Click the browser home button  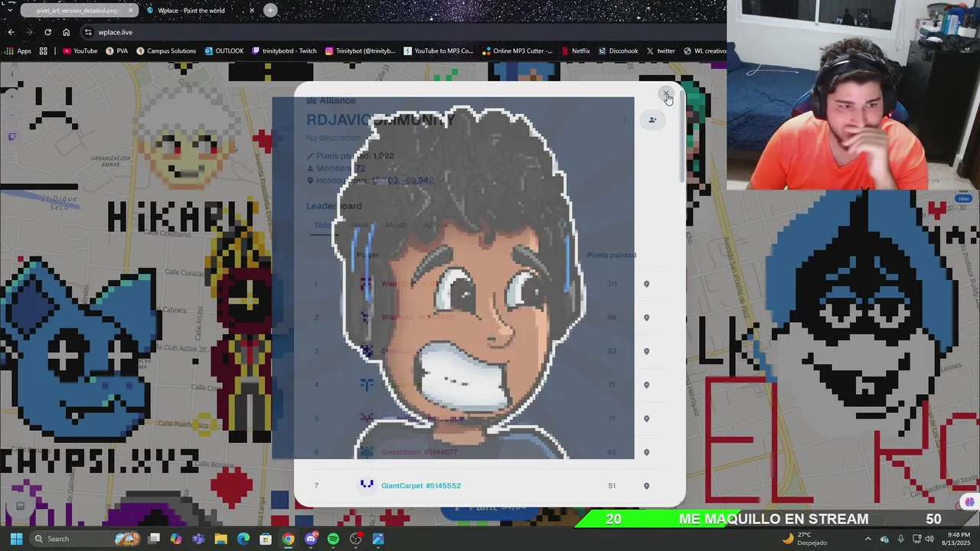(x=66, y=32)
